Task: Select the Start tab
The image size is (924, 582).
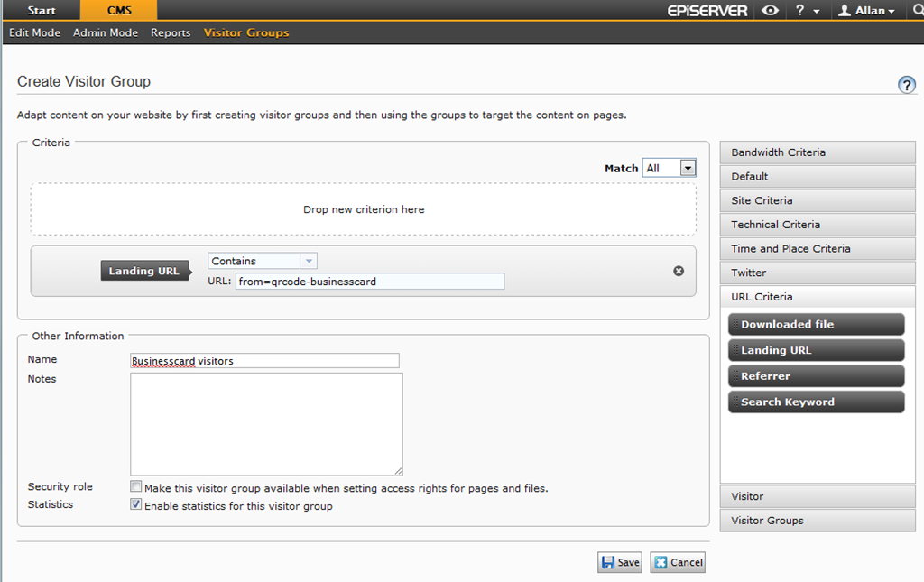Action: point(42,11)
